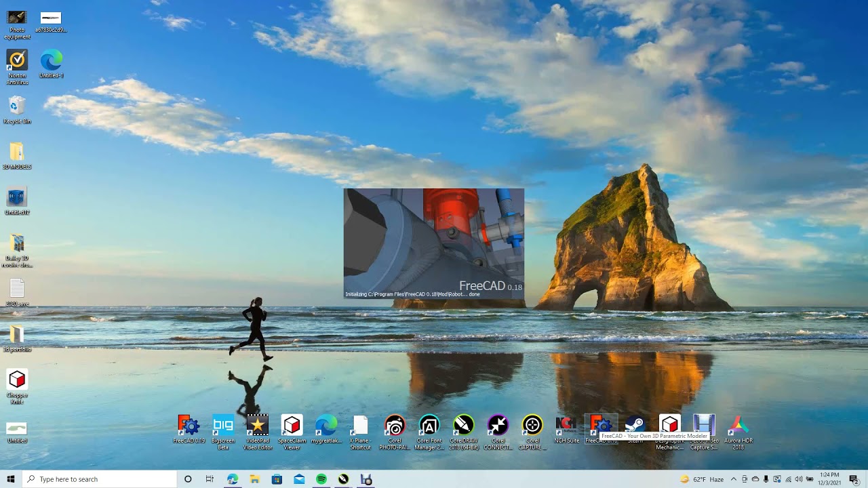Open File Explorer from the taskbar
The image size is (868, 488).
click(x=255, y=479)
